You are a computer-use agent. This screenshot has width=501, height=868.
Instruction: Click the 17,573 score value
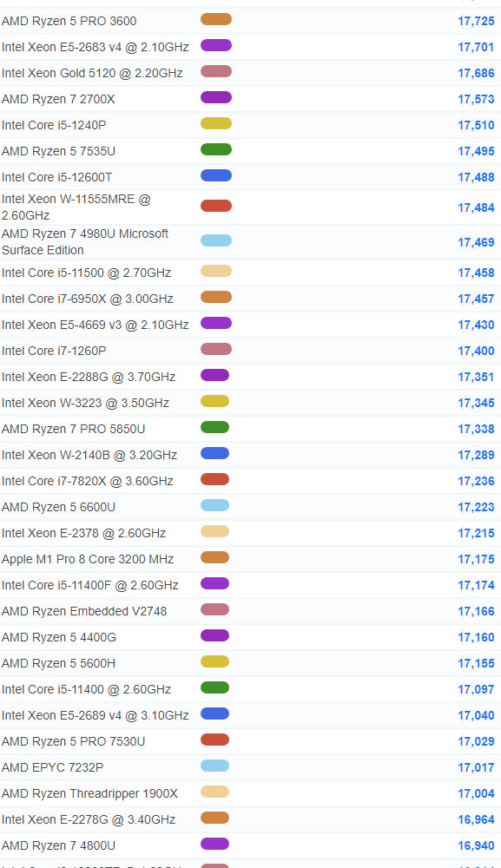pyautogui.click(x=476, y=99)
